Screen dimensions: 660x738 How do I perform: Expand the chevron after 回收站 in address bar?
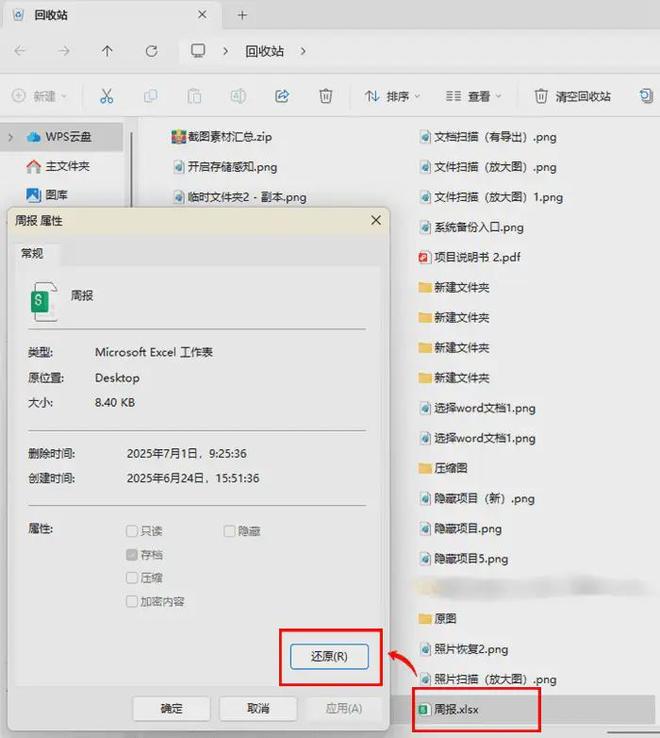point(303,51)
